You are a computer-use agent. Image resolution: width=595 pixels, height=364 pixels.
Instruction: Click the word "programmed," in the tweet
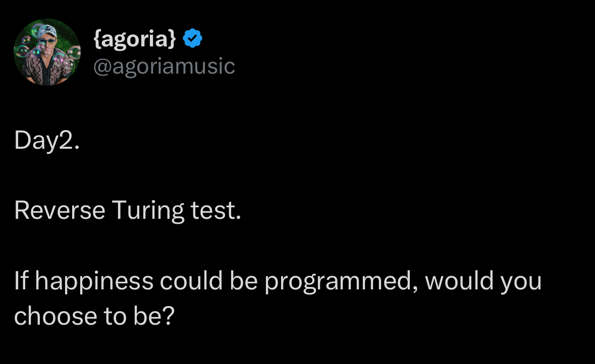coord(341,281)
